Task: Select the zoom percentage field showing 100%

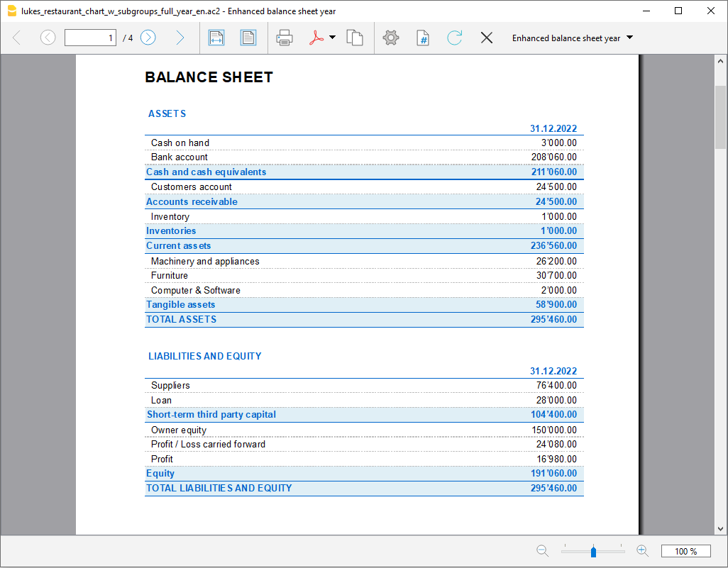Action: click(687, 550)
